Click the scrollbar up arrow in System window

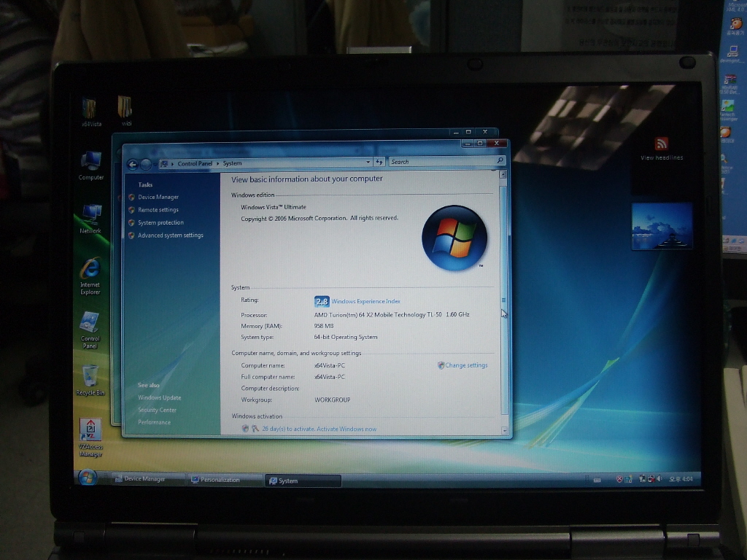[503, 175]
